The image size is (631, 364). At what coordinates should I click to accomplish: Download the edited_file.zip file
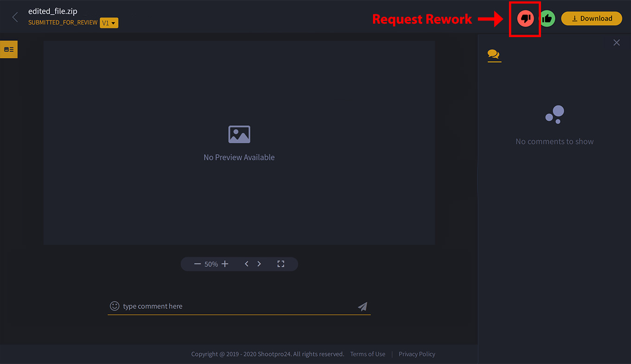(592, 19)
